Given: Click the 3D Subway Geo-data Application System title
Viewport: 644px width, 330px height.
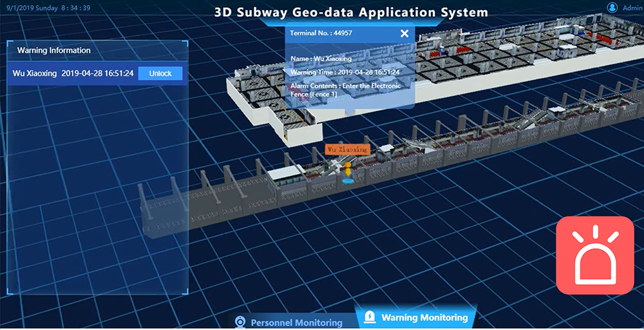Looking at the screenshot, I should (351, 12).
